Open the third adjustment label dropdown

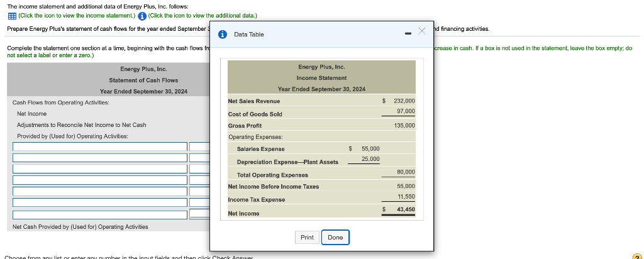[100, 168]
